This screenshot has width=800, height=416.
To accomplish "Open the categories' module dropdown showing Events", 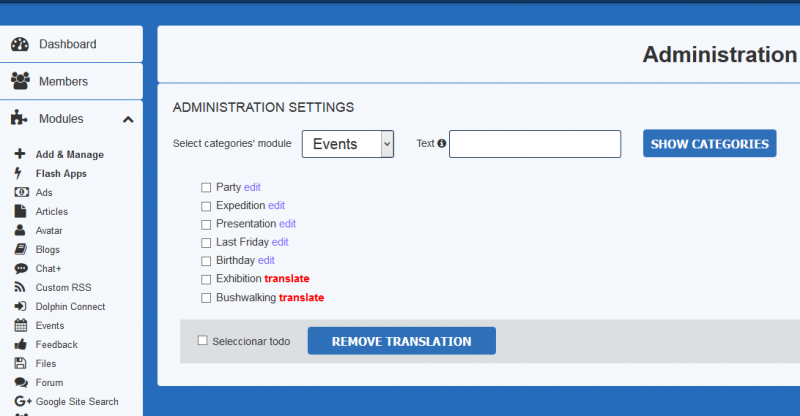I will 347,144.
